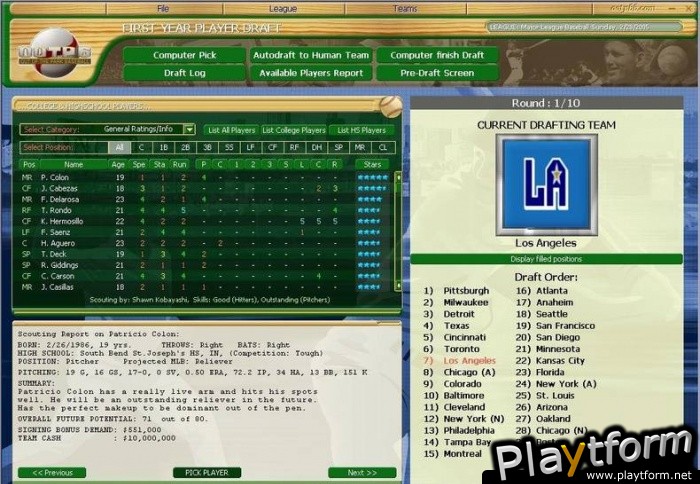
Task: Filter by position 2B
Action: (x=185, y=147)
